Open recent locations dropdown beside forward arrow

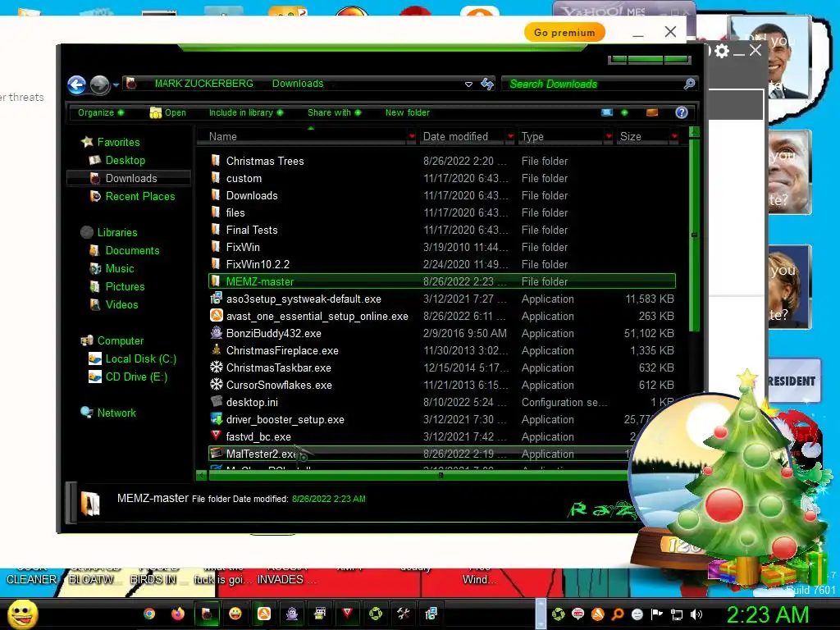tap(116, 84)
